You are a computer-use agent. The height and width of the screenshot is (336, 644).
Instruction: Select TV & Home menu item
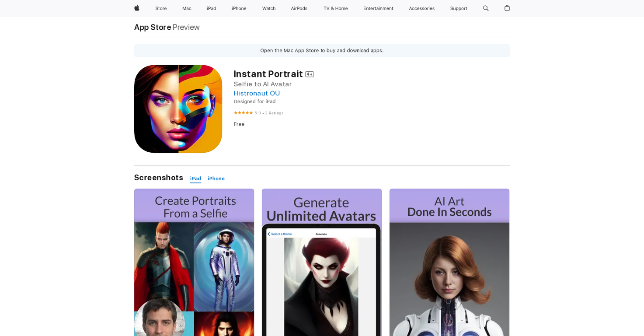pos(335,8)
